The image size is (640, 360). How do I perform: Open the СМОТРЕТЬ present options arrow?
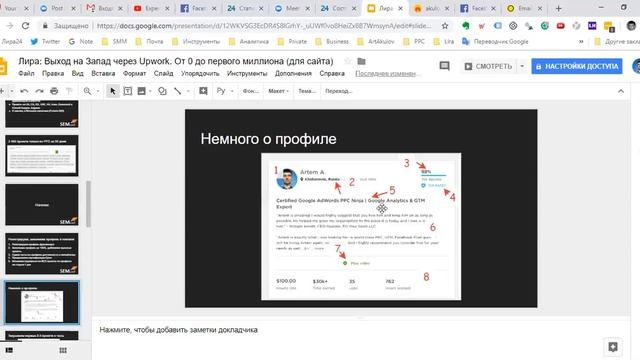pos(522,66)
